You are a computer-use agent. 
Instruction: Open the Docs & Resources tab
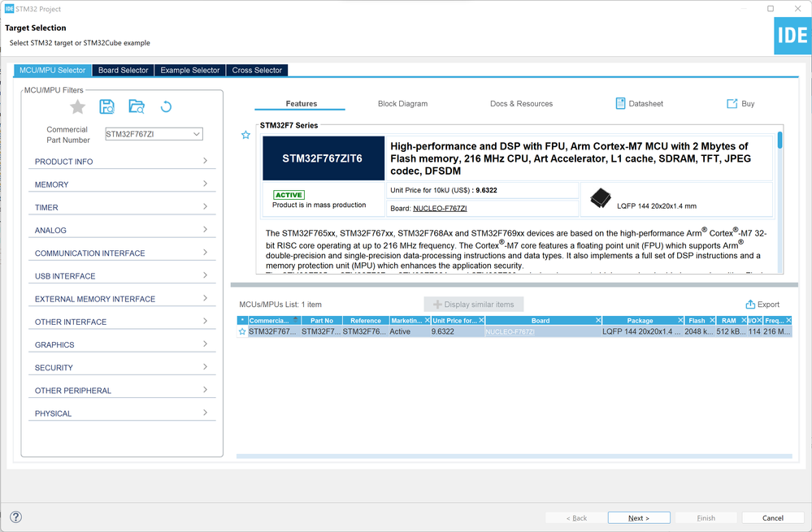pyautogui.click(x=522, y=103)
